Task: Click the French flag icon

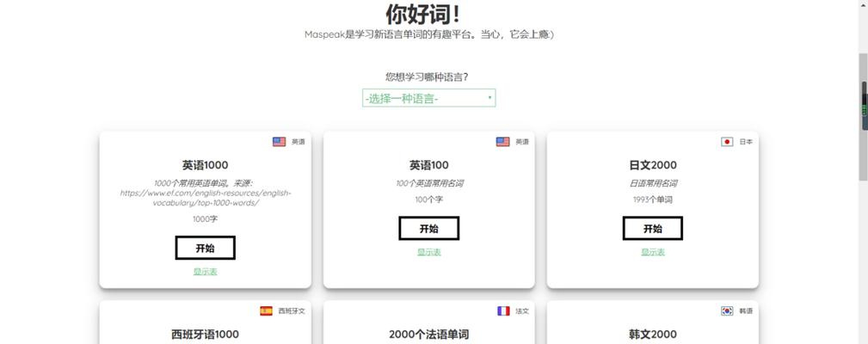Action: point(503,311)
